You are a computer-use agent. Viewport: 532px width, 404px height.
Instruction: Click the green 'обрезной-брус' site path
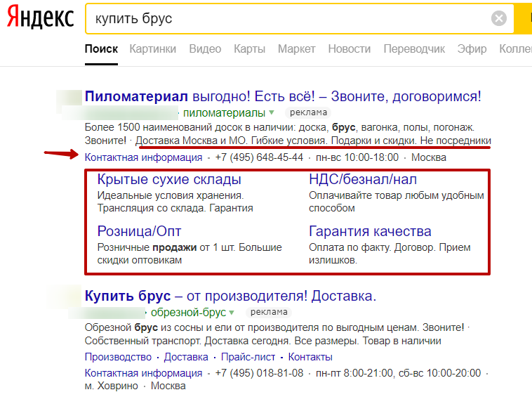tap(188, 312)
